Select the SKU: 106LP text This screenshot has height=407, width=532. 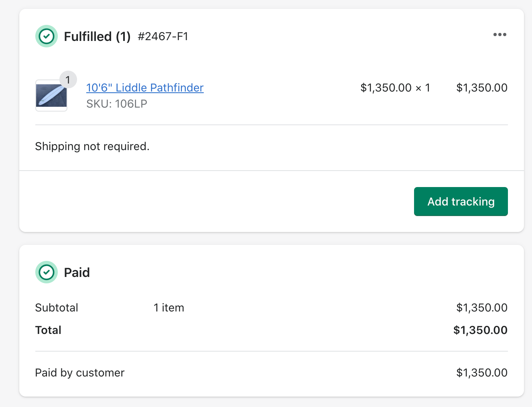point(117,104)
